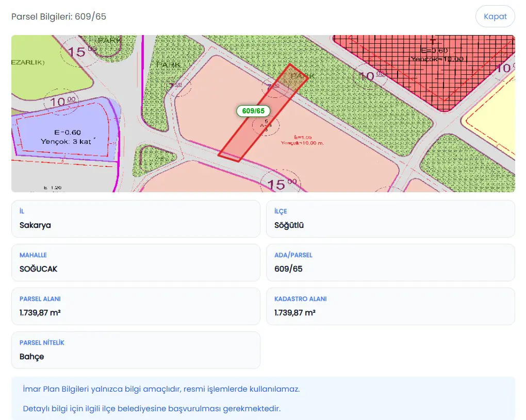The image size is (526, 420).
Task: Click the E=1.05 Yençok=10.00 m label
Action: (x=302, y=140)
